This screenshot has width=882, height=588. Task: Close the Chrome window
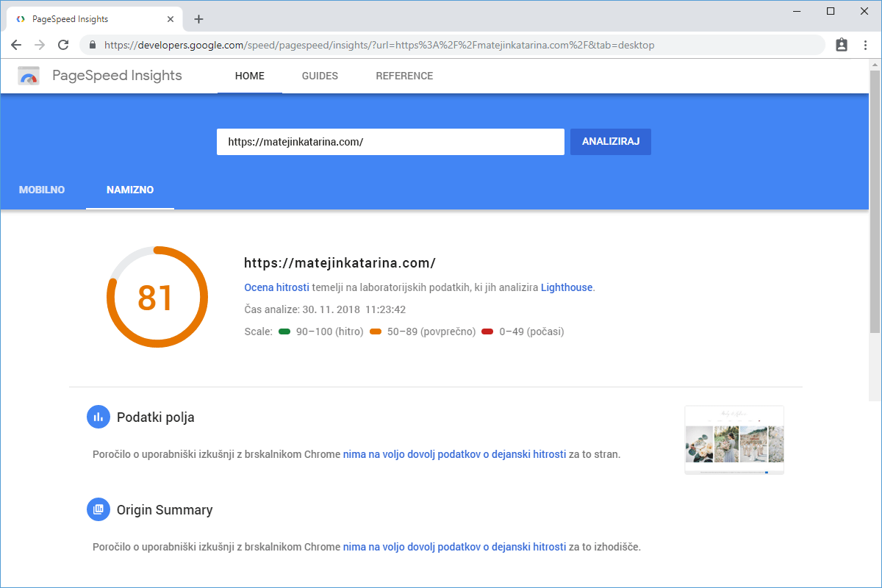point(864,11)
